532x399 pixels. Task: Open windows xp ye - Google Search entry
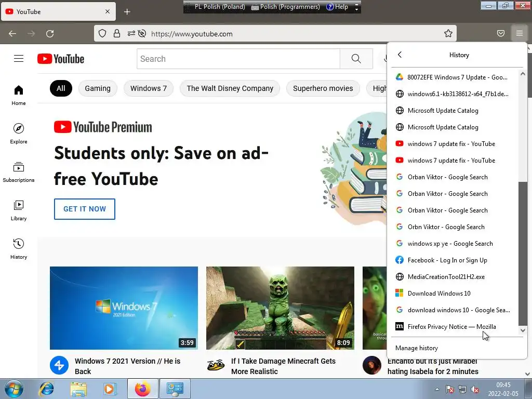(455, 243)
